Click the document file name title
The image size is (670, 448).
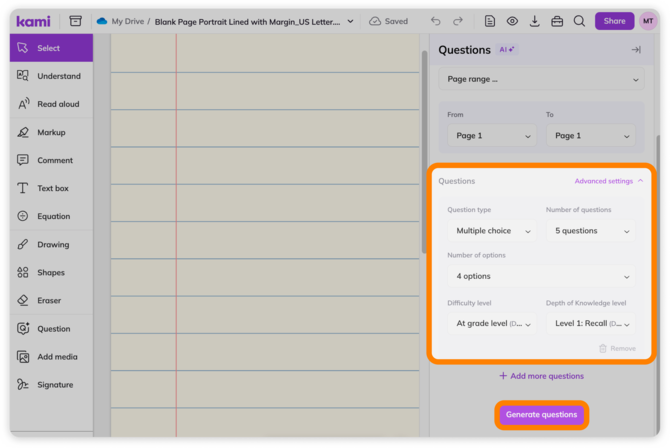point(247,22)
